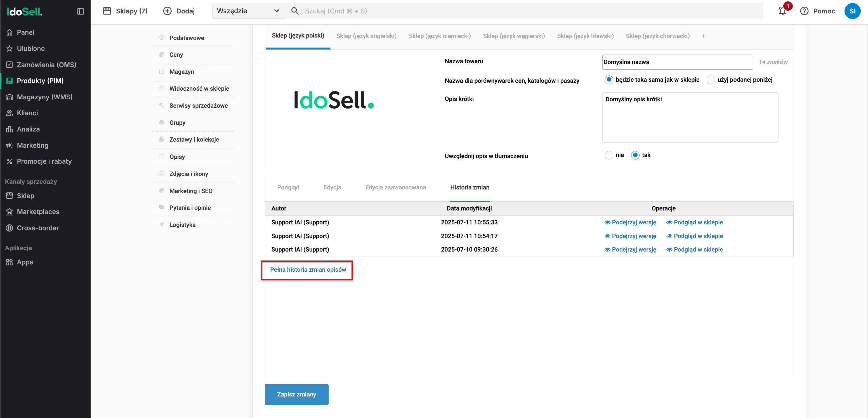Switch to Sklep (język chorwacki) tab

point(657,36)
